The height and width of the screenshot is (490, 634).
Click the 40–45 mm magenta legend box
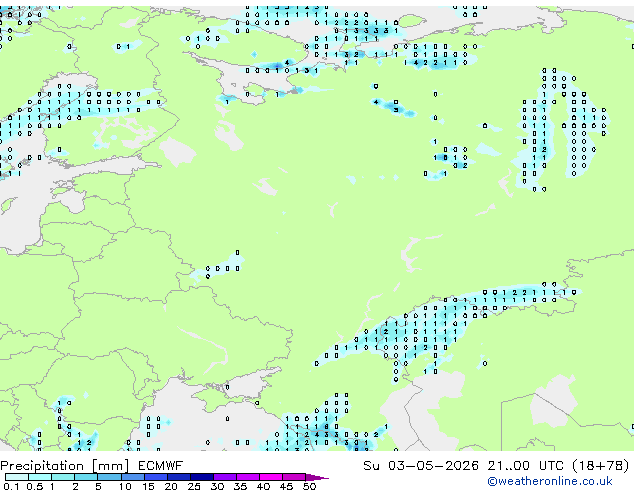click(271, 477)
